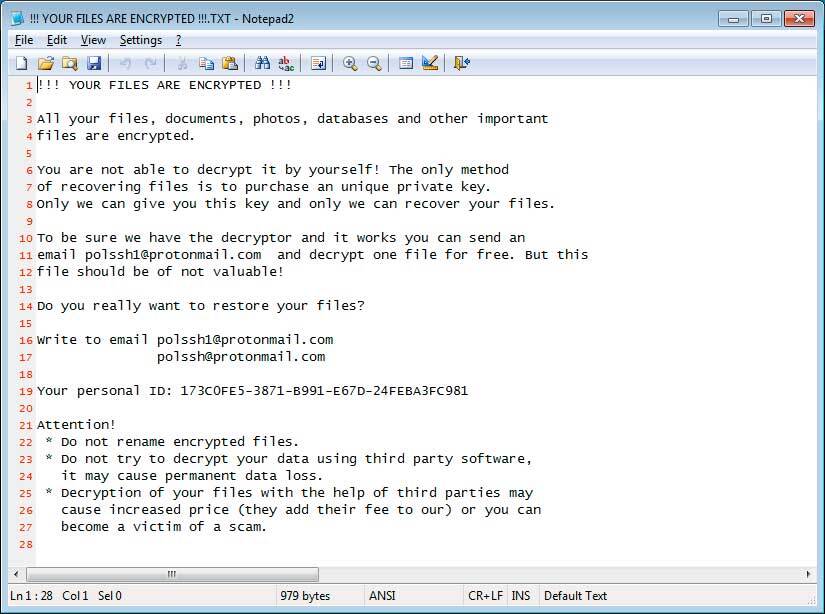Viewport: 825px width, 614px height.
Task: Click the Paste clipboard icon
Action: coord(230,63)
